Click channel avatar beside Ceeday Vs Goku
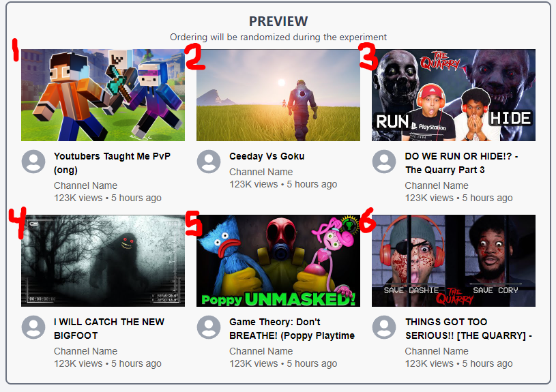The width and height of the screenshot is (556, 392). tap(209, 162)
